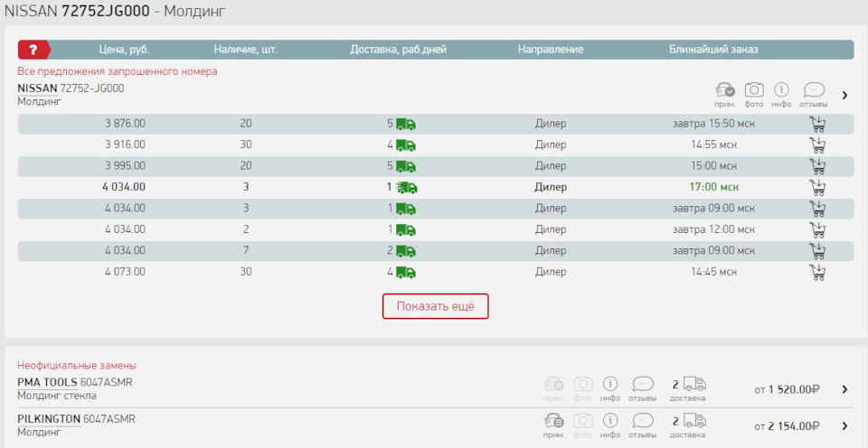Expand the PILKINGTON offers chevron
Viewport: 868px width, 448px height.
844,426
